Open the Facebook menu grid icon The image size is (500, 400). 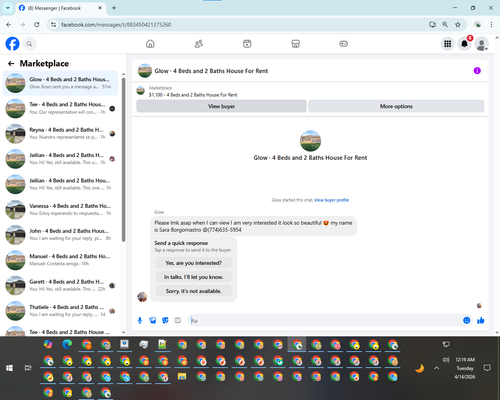pyautogui.click(x=448, y=44)
